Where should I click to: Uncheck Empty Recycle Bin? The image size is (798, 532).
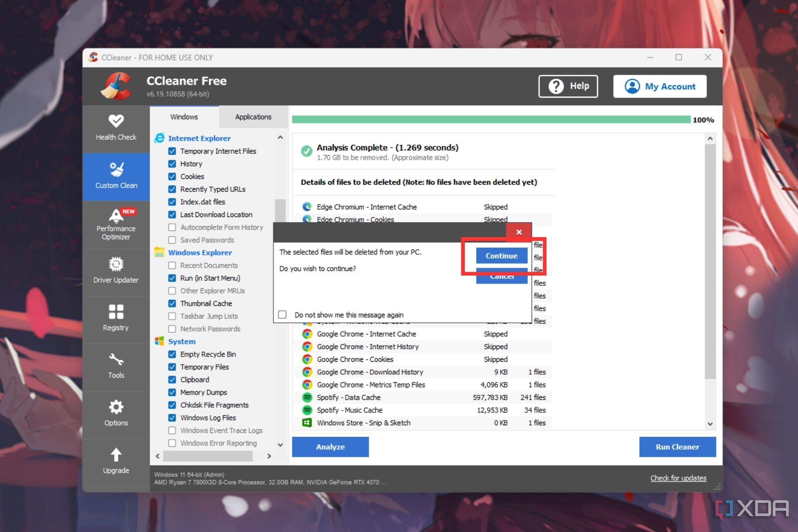pos(172,354)
